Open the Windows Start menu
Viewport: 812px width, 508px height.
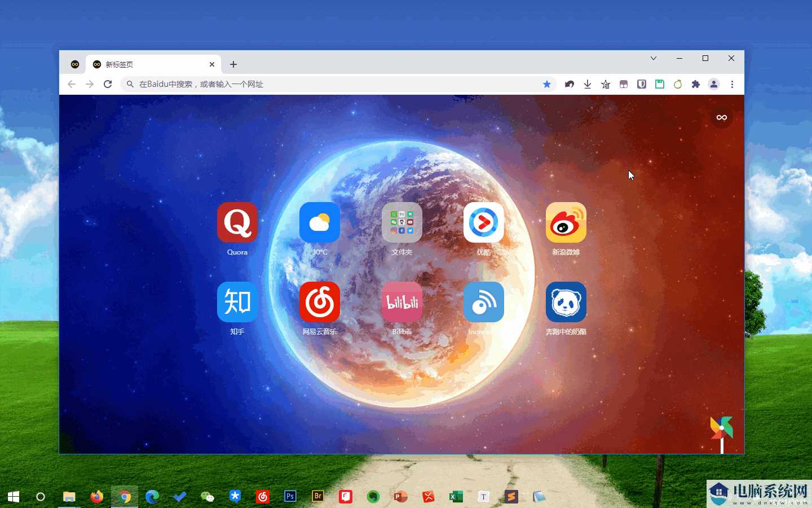pos(14,497)
